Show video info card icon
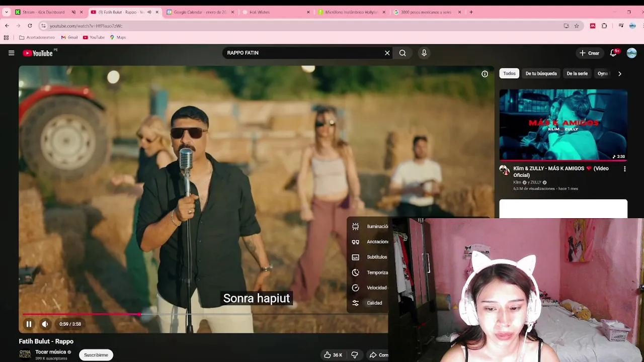644x362 pixels. (x=485, y=74)
